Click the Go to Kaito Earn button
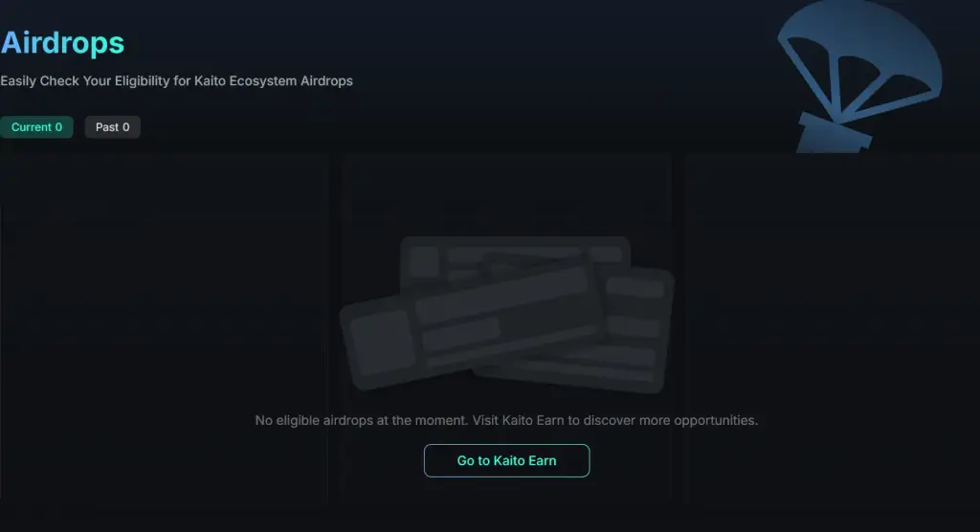 [x=506, y=461]
